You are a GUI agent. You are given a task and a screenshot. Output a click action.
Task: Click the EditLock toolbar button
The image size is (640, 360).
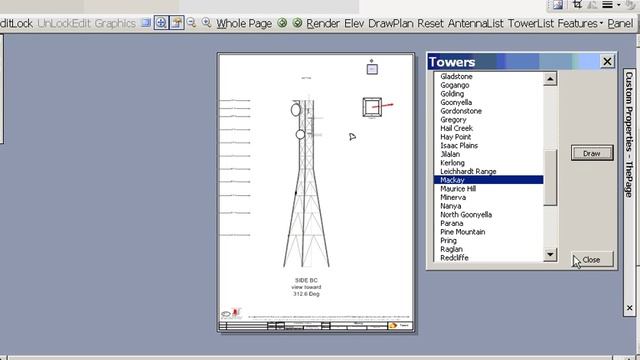(16, 23)
